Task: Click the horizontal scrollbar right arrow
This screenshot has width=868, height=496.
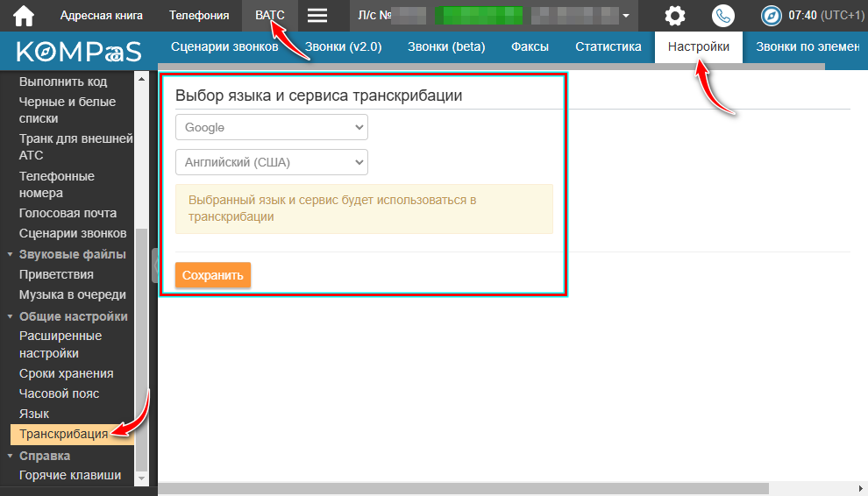Action: pyautogui.click(x=862, y=489)
